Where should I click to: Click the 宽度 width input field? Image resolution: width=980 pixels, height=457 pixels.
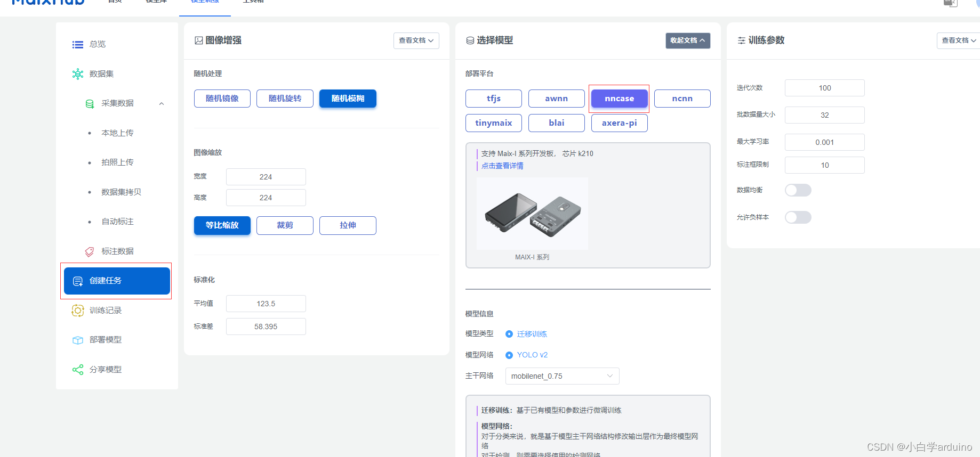coord(266,177)
